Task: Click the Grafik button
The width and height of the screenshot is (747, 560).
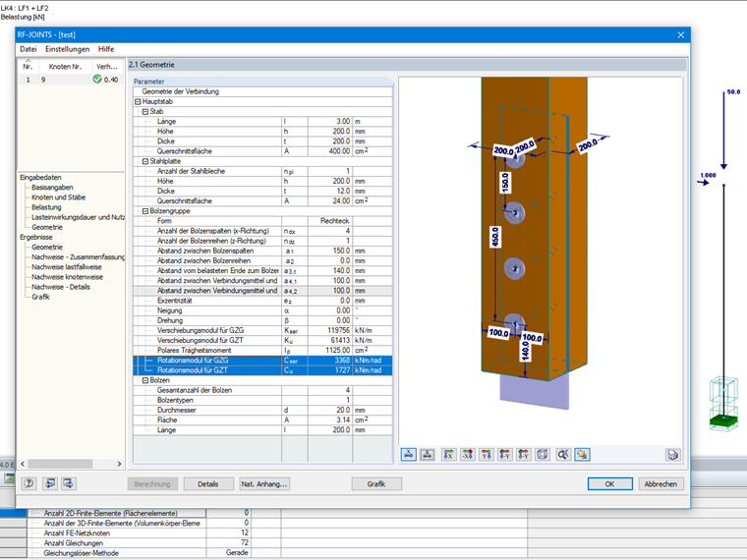Action: click(x=376, y=483)
